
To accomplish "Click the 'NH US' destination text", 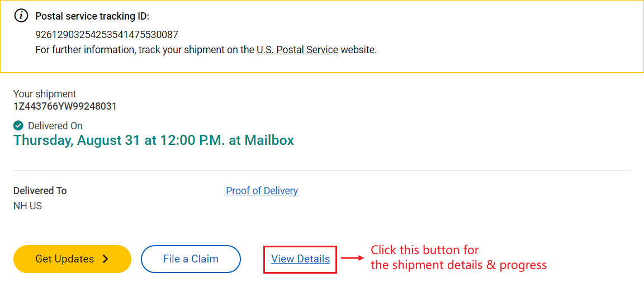I will click(28, 206).
